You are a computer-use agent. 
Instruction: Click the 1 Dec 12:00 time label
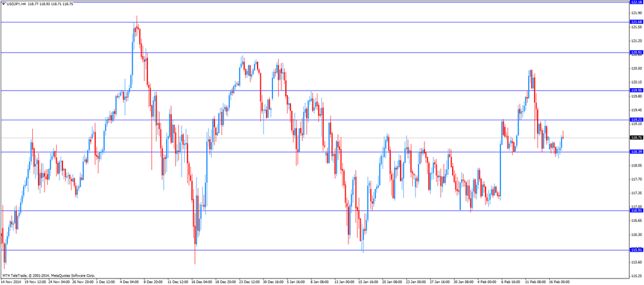click(x=106, y=282)
